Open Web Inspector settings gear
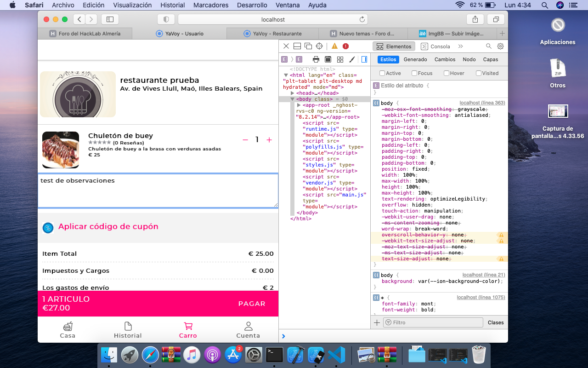The height and width of the screenshot is (368, 588). (x=501, y=46)
